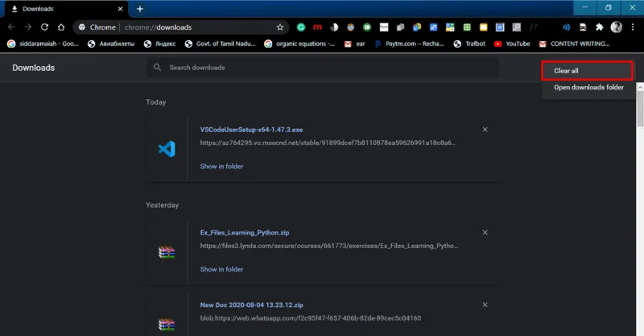Open the 'ear' Gmail bookmark

pyautogui.click(x=355, y=44)
